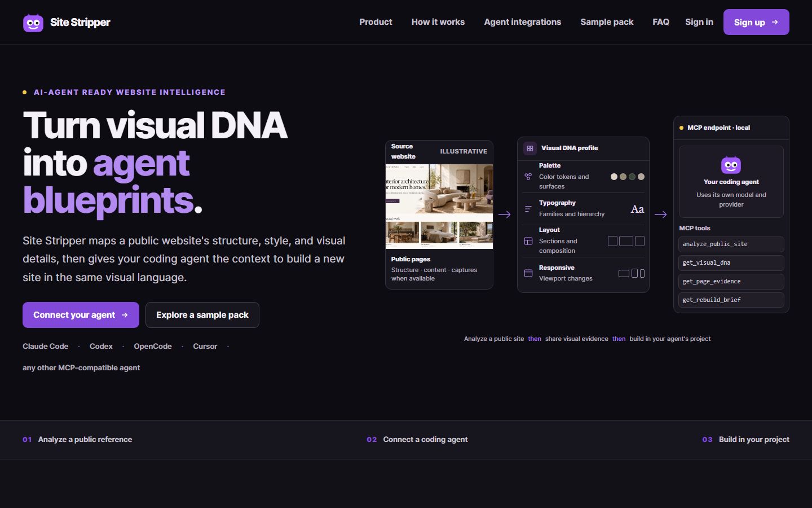Click the Codex label
812x508 pixels.
[x=101, y=347]
